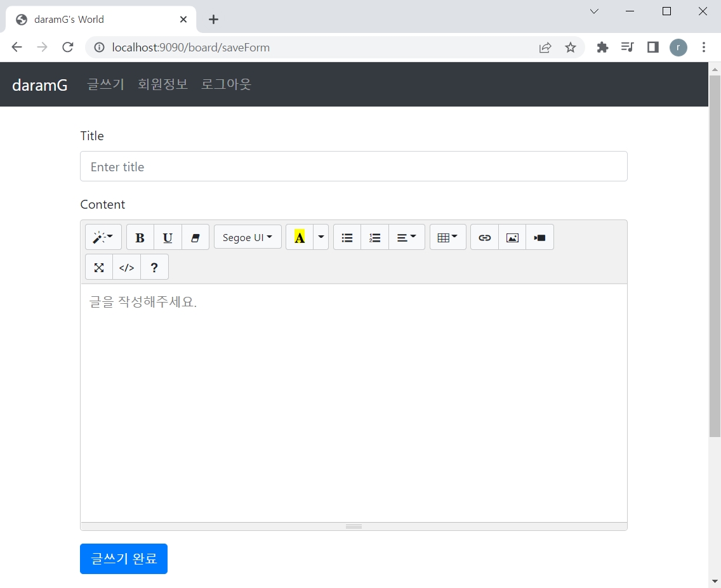The height and width of the screenshot is (588, 721).
Task: Open the tab search chevron
Action: 594,11
